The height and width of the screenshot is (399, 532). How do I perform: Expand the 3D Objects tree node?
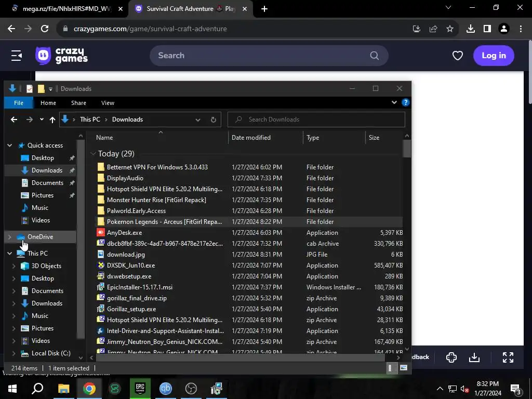click(14, 266)
